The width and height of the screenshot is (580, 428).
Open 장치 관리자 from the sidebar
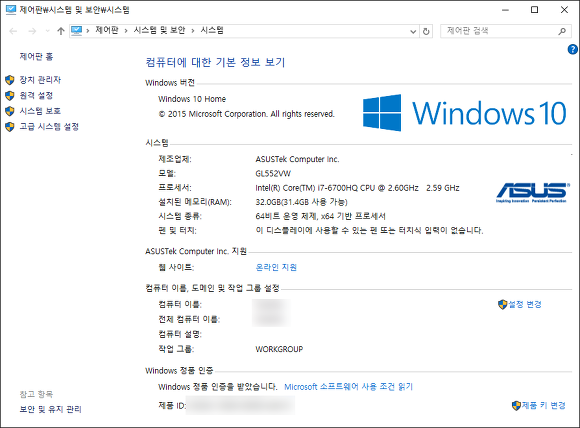coord(40,80)
